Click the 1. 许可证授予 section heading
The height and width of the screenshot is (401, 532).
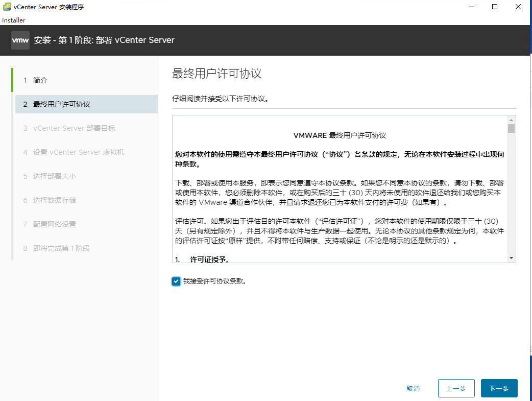pos(203,260)
